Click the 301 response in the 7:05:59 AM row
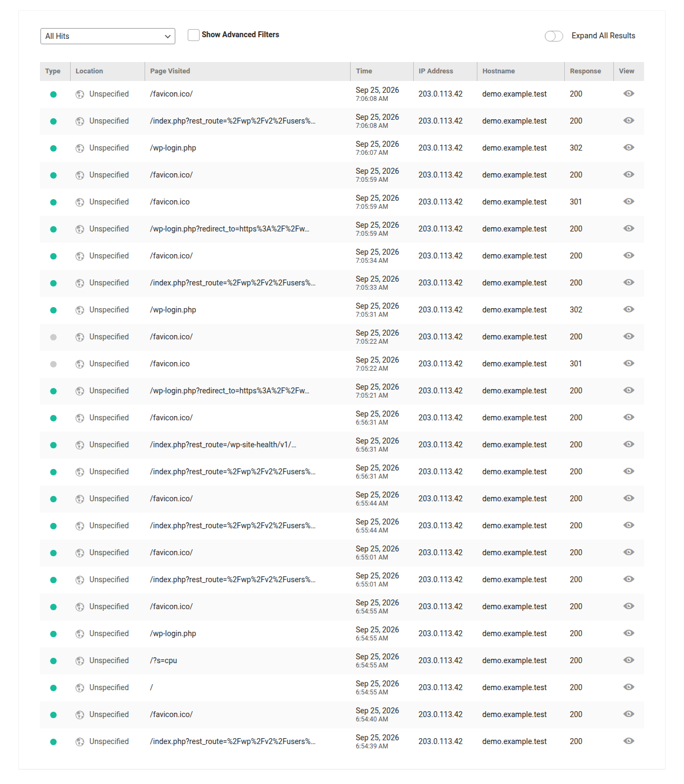This screenshot has width=684, height=784. (x=576, y=202)
